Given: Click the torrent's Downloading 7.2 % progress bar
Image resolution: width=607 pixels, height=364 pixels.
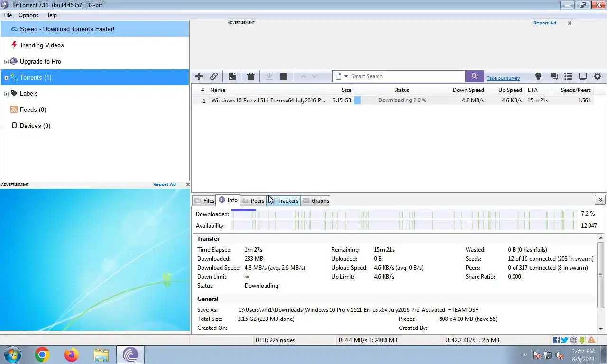Looking at the screenshot, I should click(401, 100).
